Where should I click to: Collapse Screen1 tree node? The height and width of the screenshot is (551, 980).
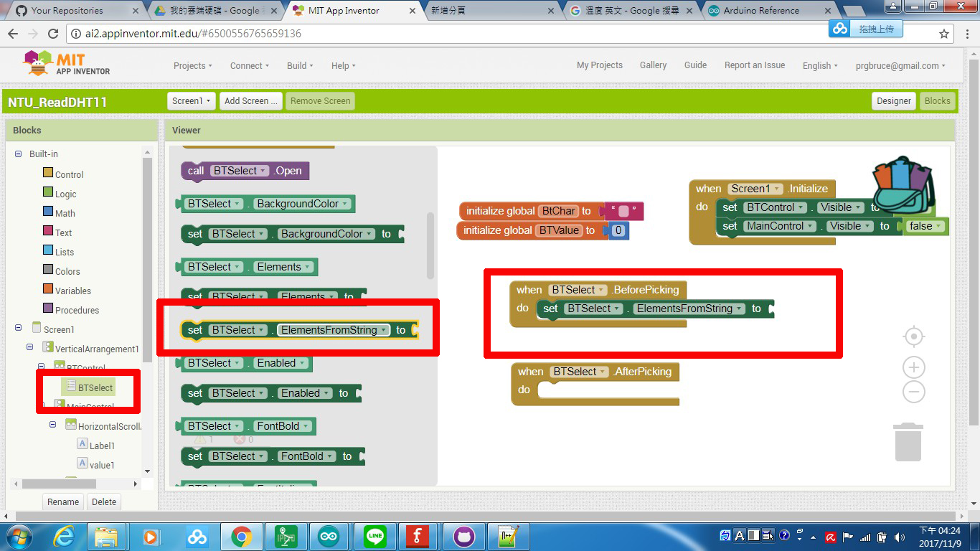coord(19,329)
